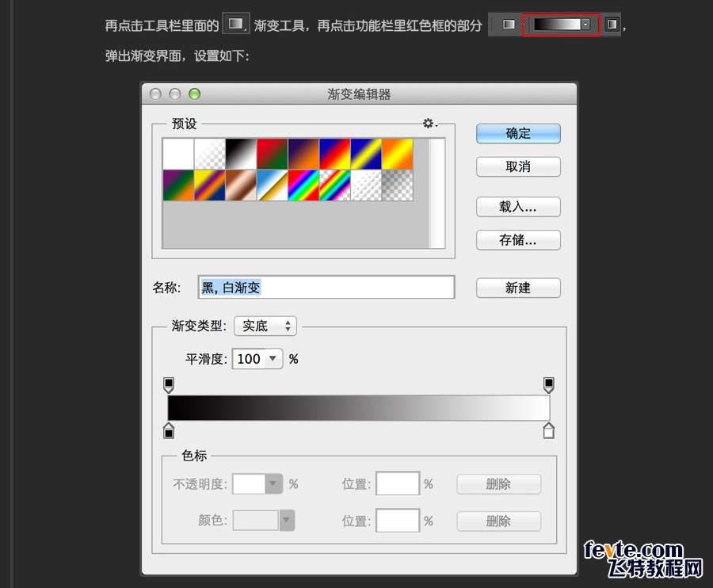
Task: Click the gradient preview in red box
Action: click(x=557, y=25)
